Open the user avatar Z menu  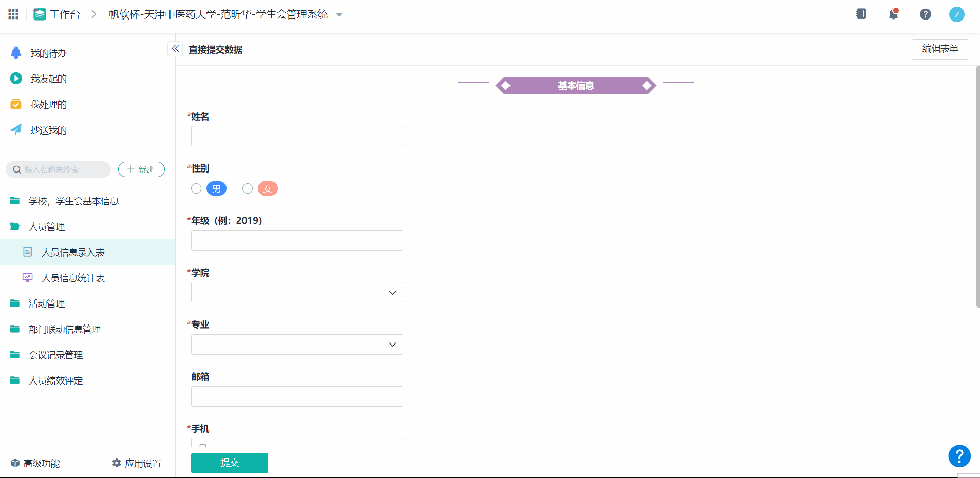[956, 14]
